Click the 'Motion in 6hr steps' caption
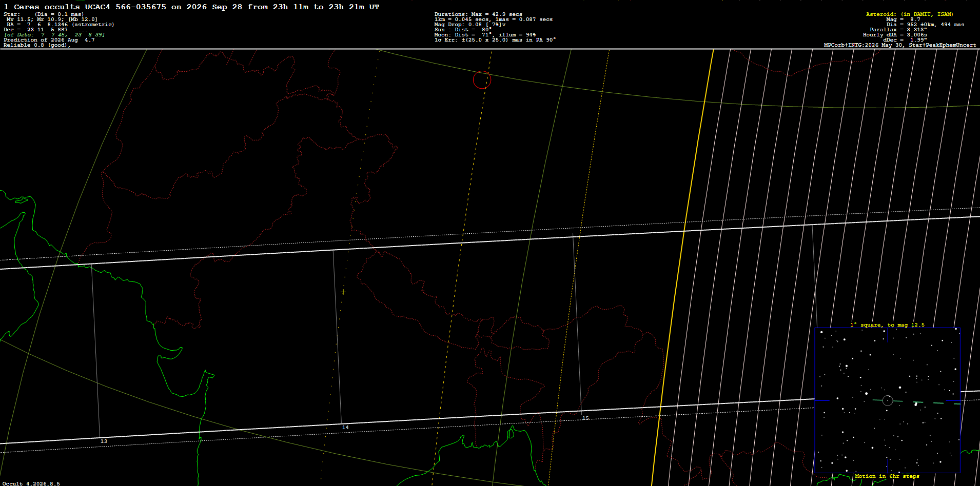Viewport: 980px width, 486px height. point(887,476)
